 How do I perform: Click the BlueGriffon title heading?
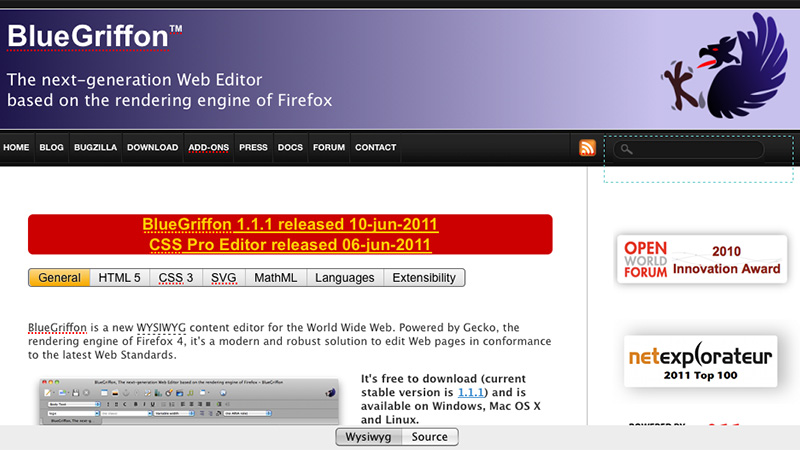click(x=95, y=37)
